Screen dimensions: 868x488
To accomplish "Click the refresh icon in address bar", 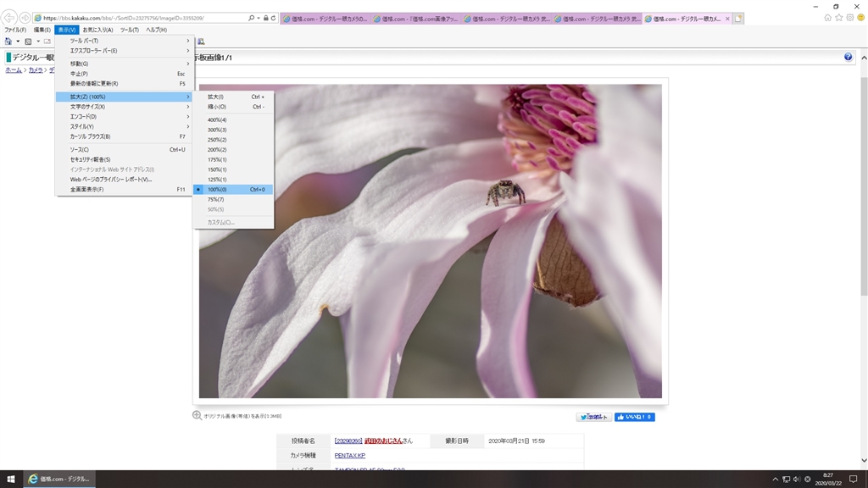I will (273, 18).
